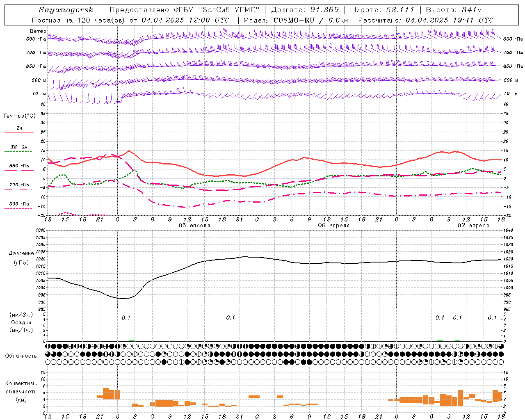Click the '(гПа)' unit label under Давление
525x420 pixels.
(x=21, y=263)
